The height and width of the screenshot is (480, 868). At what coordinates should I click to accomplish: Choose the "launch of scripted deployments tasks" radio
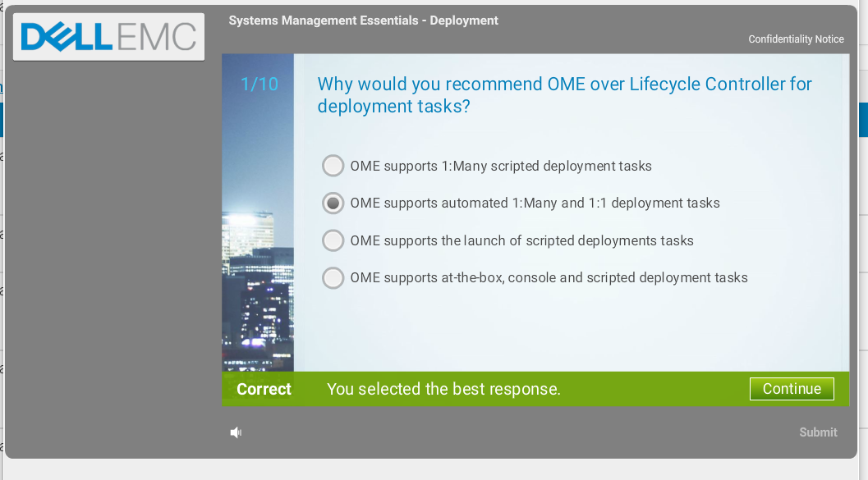[x=333, y=240]
